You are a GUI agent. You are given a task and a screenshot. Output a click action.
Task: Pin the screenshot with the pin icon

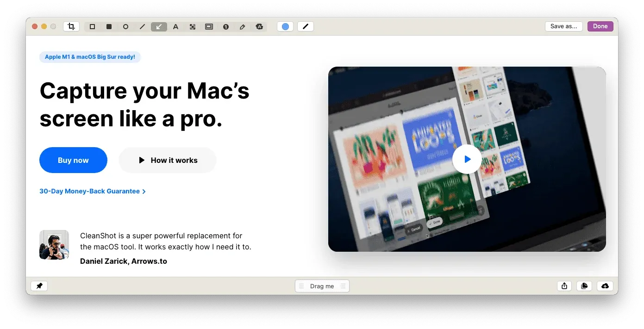(39, 286)
